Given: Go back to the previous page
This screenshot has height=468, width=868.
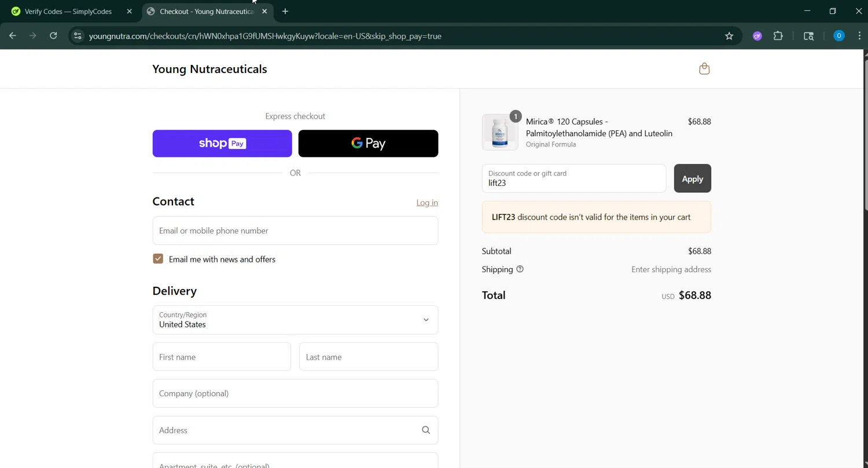Looking at the screenshot, I should coord(13,36).
